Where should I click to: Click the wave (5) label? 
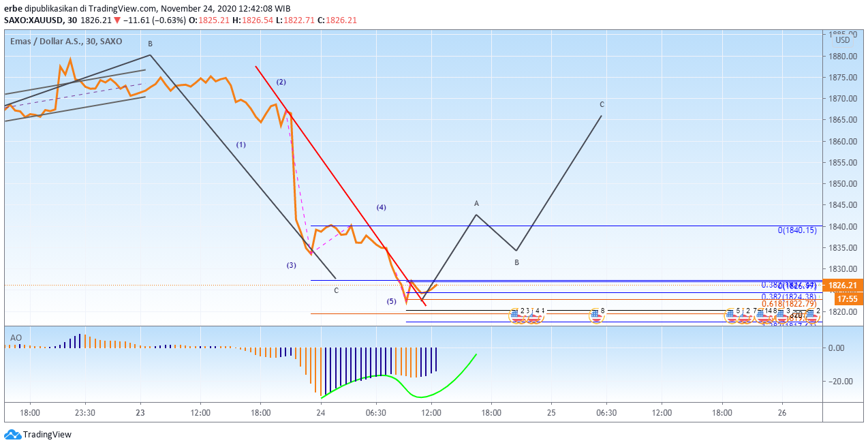click(x=391, y=301)
